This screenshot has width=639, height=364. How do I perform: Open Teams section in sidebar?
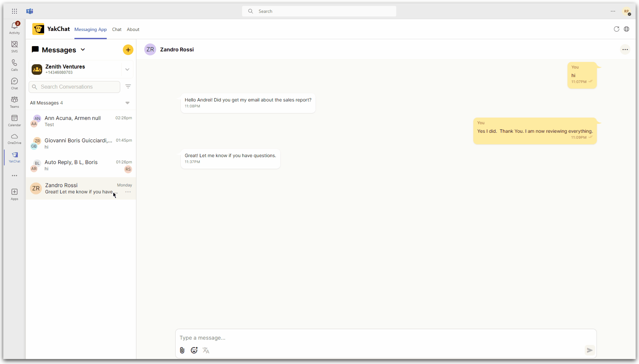click(x=14, y=102)
